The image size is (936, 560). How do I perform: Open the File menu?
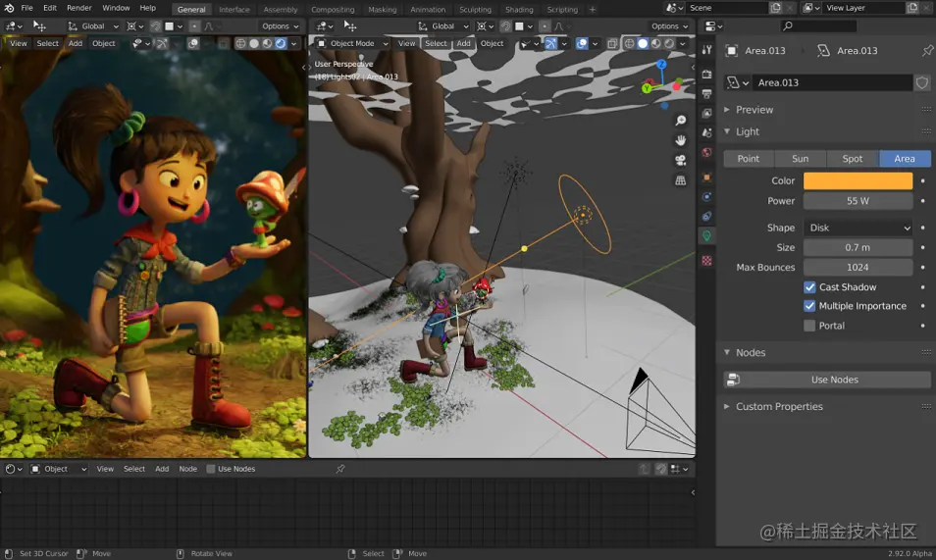tap(26, 8)
